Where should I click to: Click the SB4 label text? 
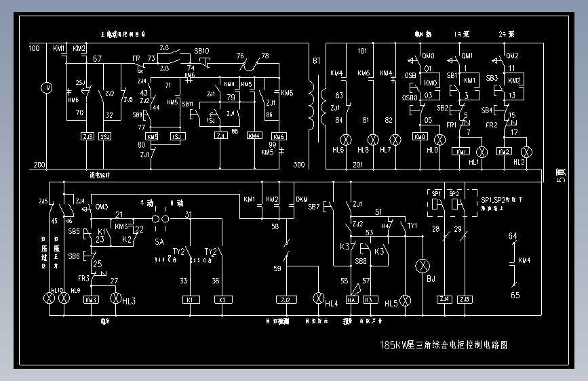click(487, 111)
